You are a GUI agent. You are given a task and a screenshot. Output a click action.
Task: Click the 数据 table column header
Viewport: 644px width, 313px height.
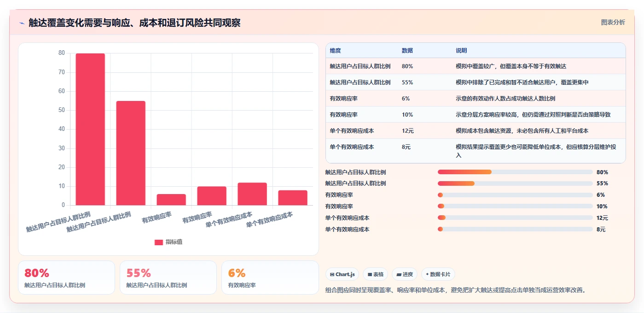[x=407, y=51]
